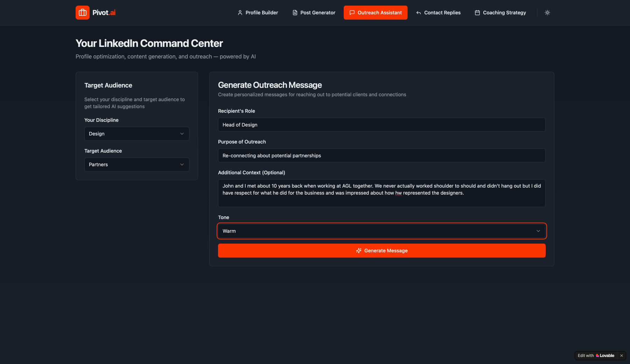Click the chevron in the Partners dropdown
The width and height of the screenshot is (630, 364).
(182, 164)
